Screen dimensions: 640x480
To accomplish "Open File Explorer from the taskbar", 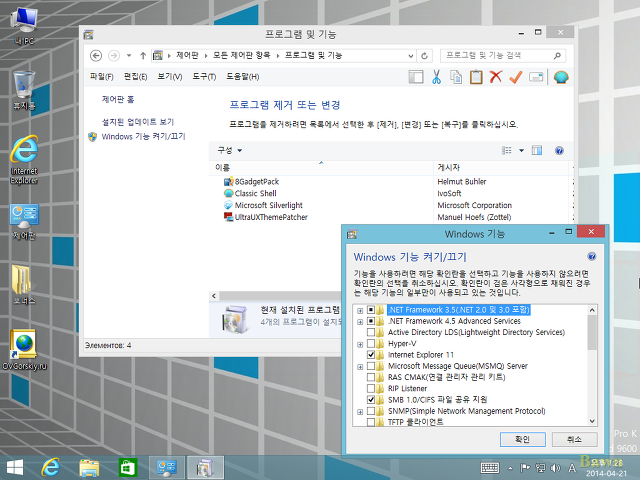I will pos(89,468).
